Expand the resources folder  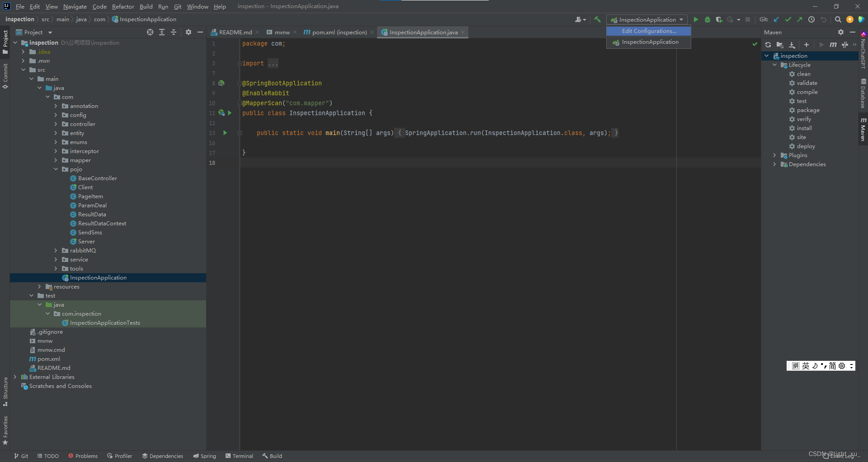click(40, 287)
